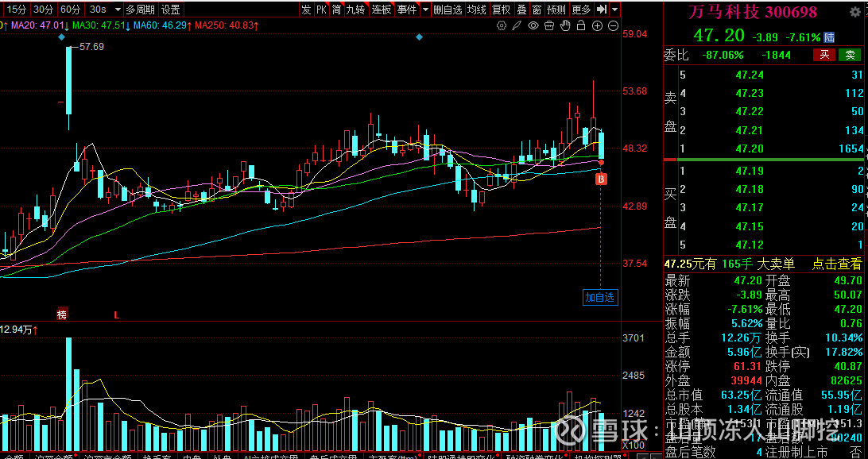Switch to 30分 period

coord(43,10)
